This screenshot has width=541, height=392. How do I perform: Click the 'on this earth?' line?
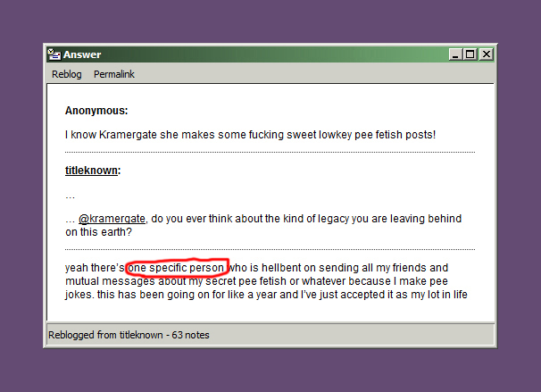pos(99,232)
